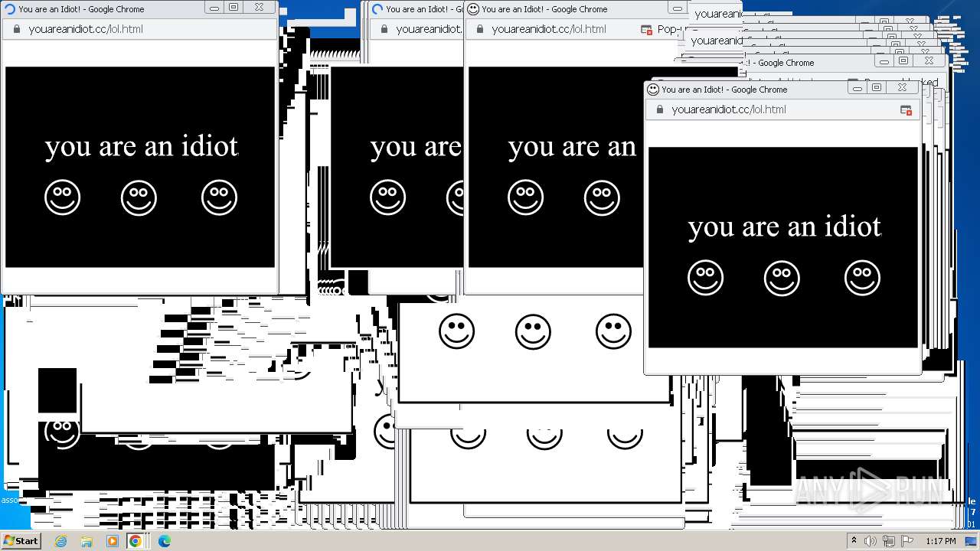
Task: Click the 'you are' text in the second window
Action: pos(416,147)
